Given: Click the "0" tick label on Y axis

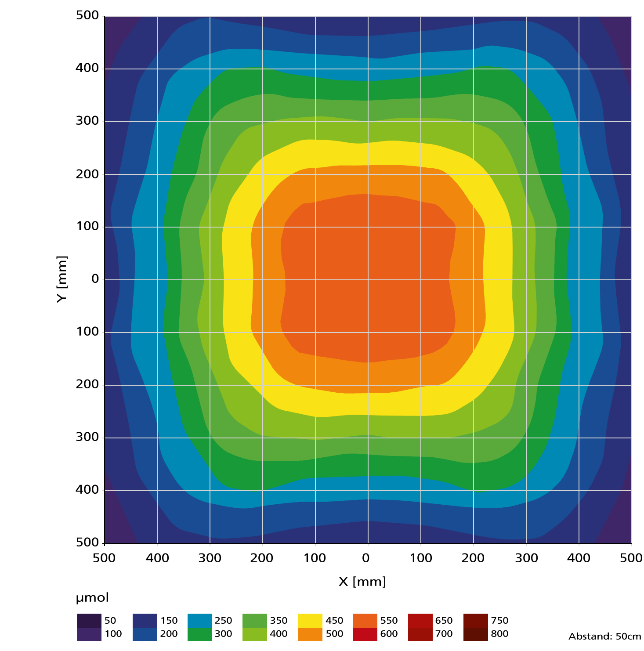Looking at the screenshot, I should pos(95,279).
